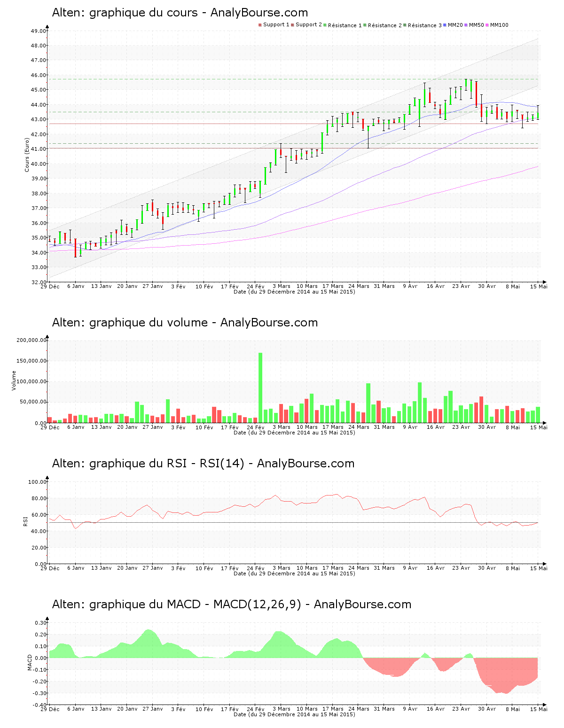The width and height of the screenshot is (564, 728).
Task: Click the 'MACD' vertical axis label
Action: click(30, 662)
